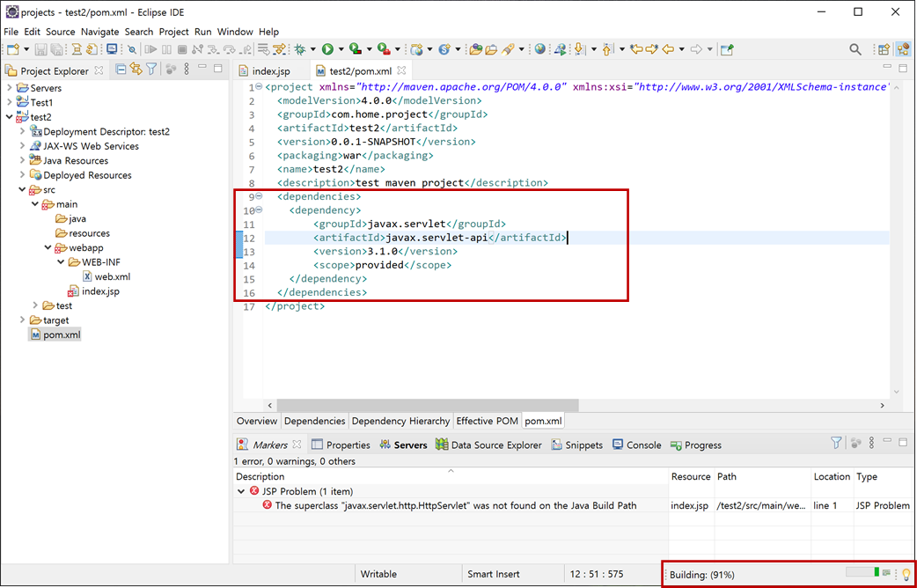Collapse the JSP Problem marker group
The height and width of the screenshot is (588, 917).
coord(241,491)
